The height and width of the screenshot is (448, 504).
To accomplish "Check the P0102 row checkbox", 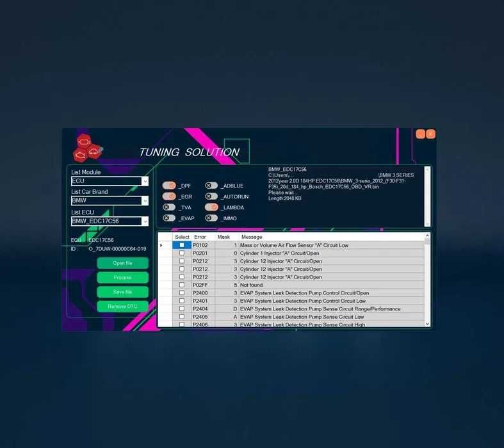I will pos(182,245).
